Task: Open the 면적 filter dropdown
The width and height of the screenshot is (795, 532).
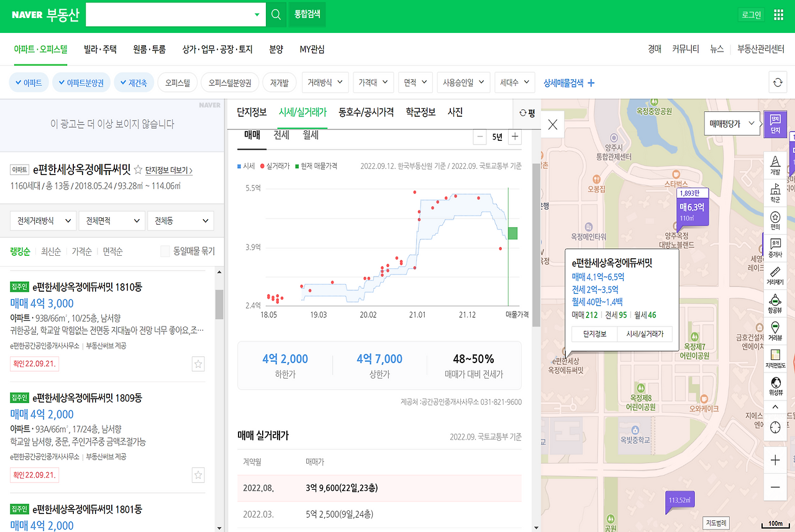Action: pos(415,83)
